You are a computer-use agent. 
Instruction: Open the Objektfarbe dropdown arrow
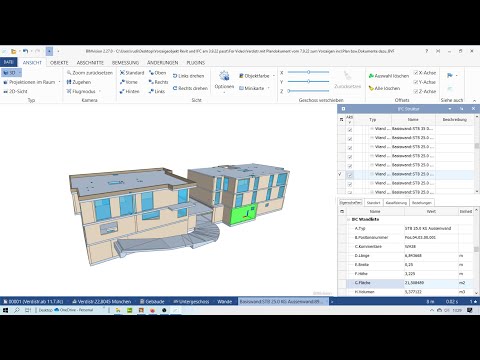[274, 76]
